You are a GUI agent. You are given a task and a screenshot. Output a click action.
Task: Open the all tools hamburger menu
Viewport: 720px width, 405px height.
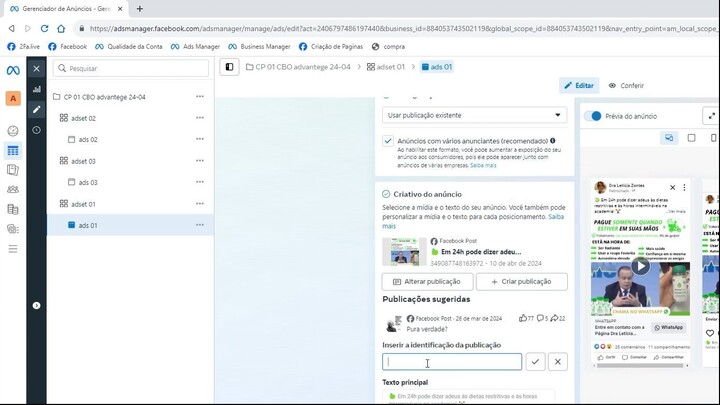(x=13, y=249)
